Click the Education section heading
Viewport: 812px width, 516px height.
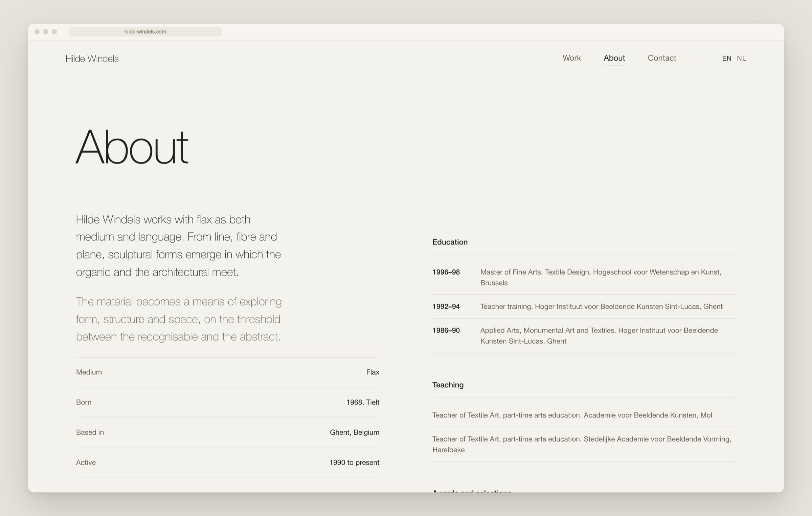tap(450, 242)
